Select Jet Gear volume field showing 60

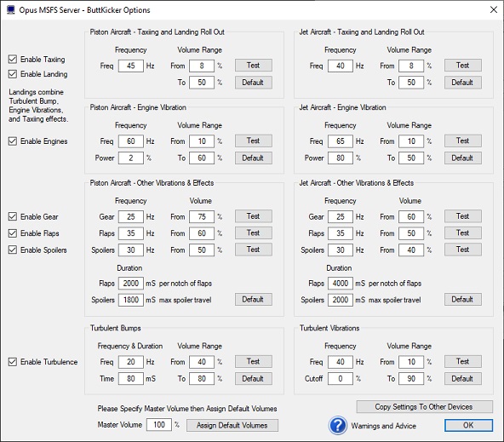411,216
